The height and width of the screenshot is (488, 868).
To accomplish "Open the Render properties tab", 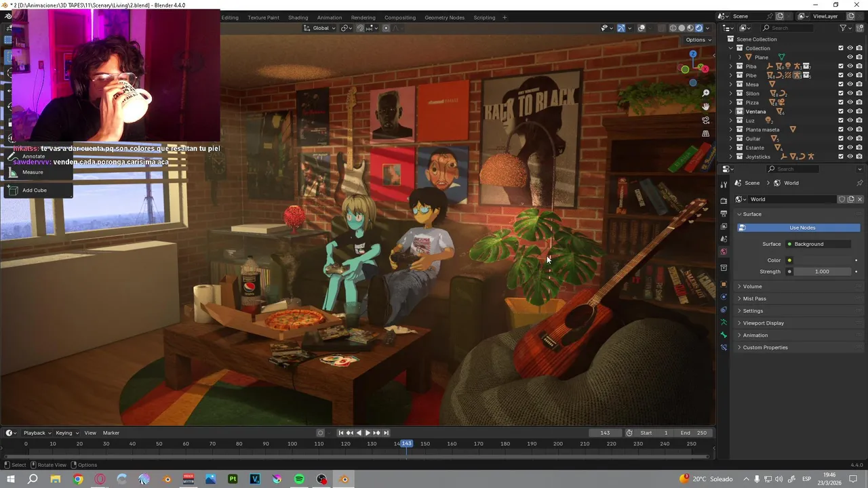I will coord(724,201).
